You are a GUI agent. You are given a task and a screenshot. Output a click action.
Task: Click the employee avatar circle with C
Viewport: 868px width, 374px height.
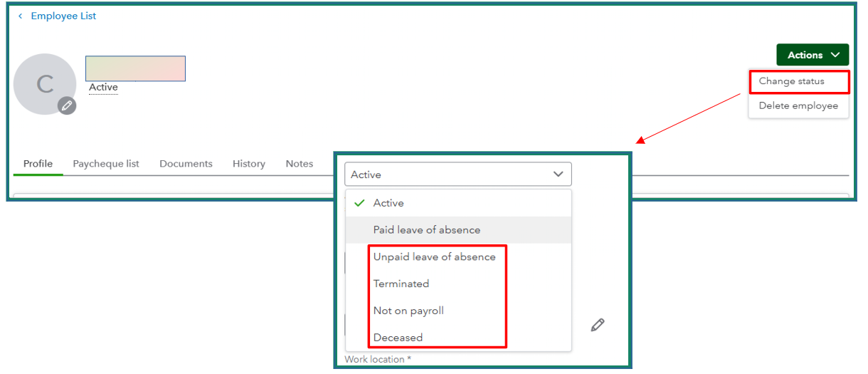pos(44,84)
